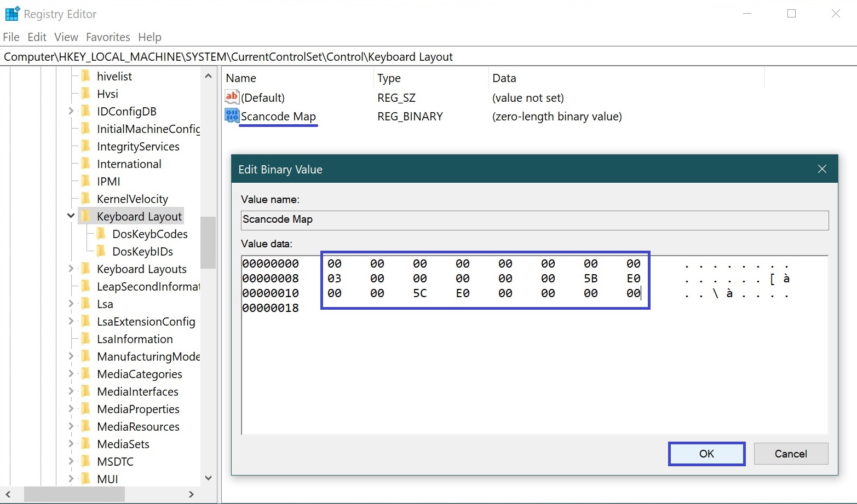Image resolution: width=857 pixels, height=504 pixels.
Task: Select the Lsa folder icon
Action: point(85,303)
